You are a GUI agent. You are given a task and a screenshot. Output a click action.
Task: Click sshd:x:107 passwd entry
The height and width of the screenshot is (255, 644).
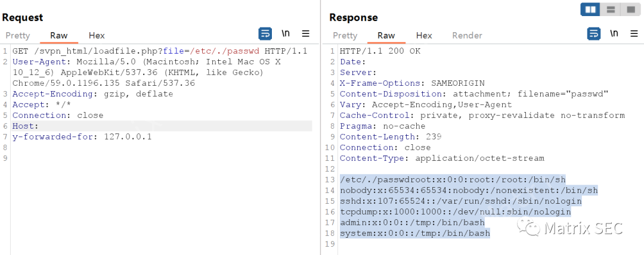click(460, 201)
